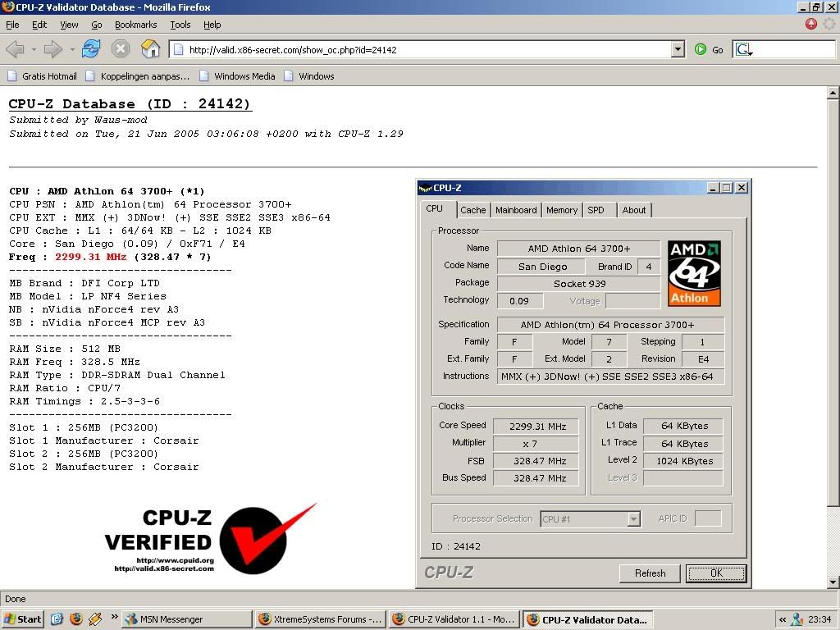Click the Stop loading icon
Screen dimensions: 840x630
121,49
